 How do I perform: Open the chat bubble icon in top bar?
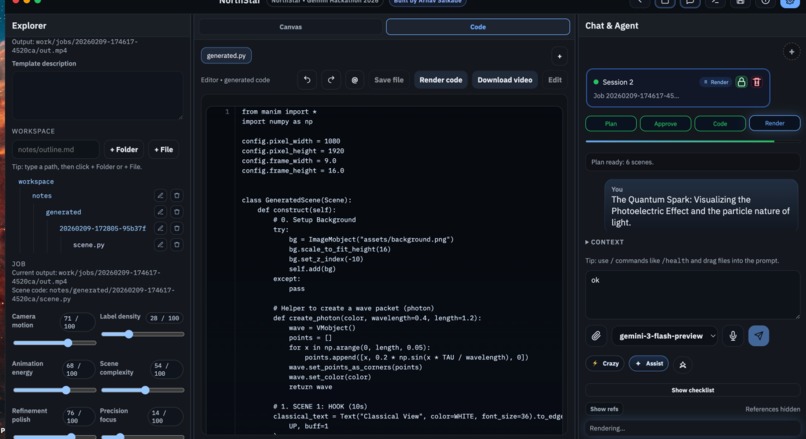click(x=690, y=3)
